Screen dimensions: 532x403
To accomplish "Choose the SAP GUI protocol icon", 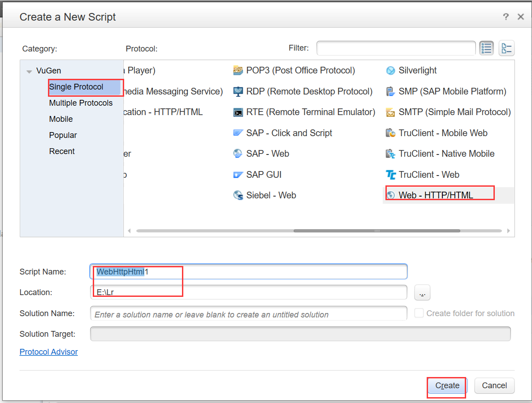I will pos(238,175).
